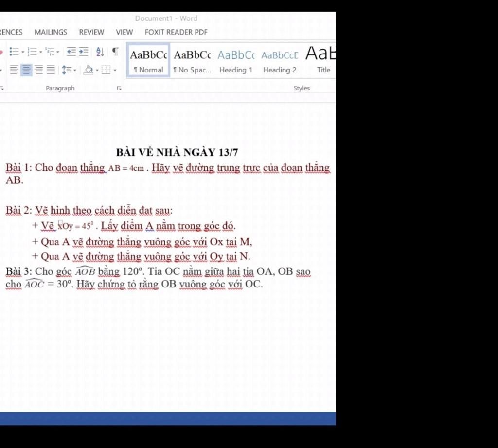Open the Shading color dropdown arrow
The width and height of the screenshot is (498, 448).
pos(97,70)
